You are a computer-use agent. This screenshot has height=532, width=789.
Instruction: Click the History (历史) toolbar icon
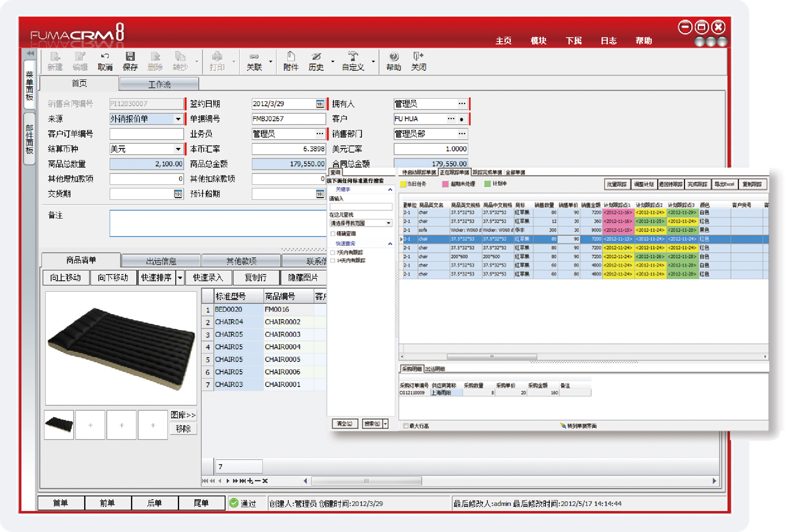[x=316, y=57]
